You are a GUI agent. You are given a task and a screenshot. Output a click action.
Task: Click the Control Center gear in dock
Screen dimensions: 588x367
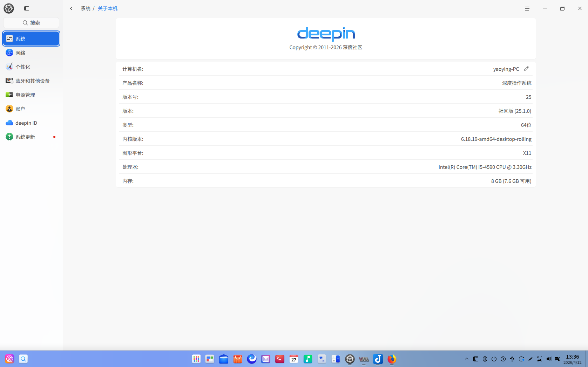[350, 359]
